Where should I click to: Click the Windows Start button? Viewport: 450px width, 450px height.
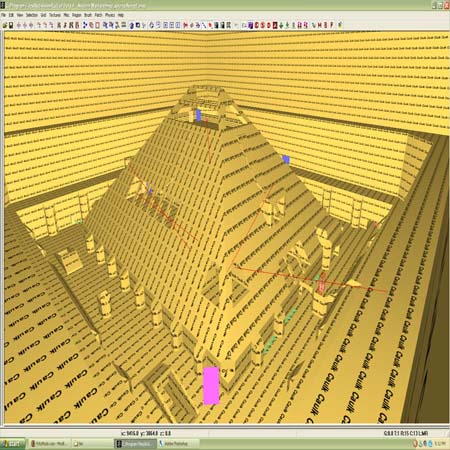(x=13, y=444)
